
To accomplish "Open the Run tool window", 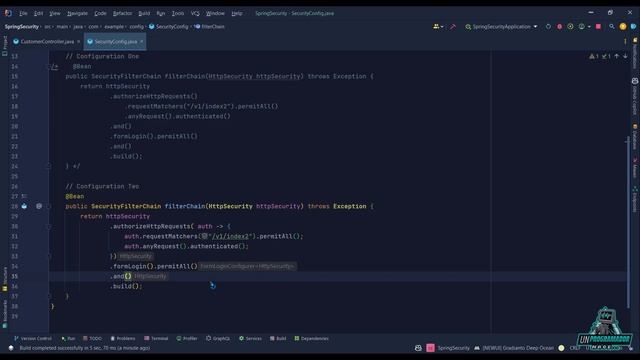I will point(68,338).
